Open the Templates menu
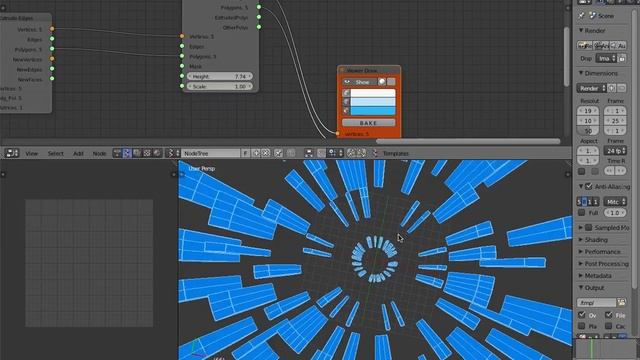This screenshot has width=640, height=360. [395, 153]
